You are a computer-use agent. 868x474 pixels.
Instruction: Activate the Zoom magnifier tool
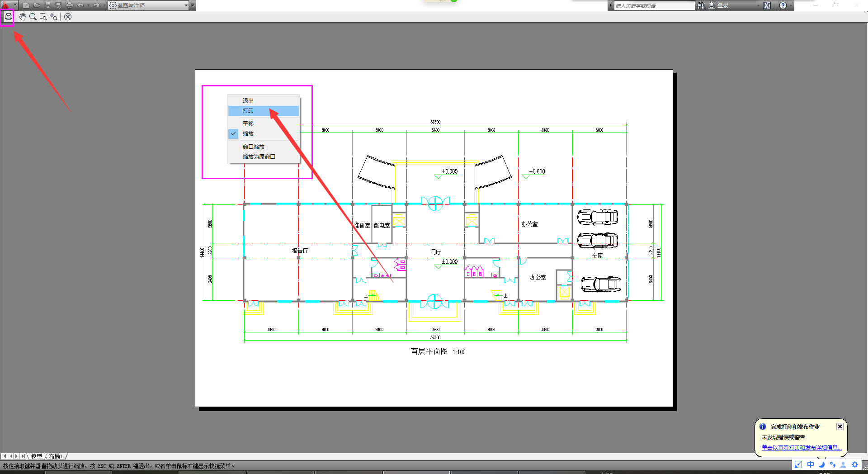[33, 17]
